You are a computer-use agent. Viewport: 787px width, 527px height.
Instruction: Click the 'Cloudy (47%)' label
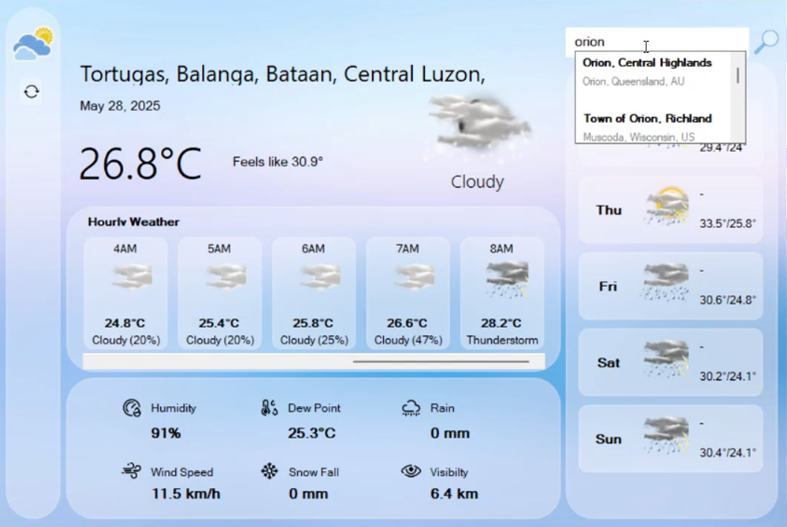pos(408,340)
